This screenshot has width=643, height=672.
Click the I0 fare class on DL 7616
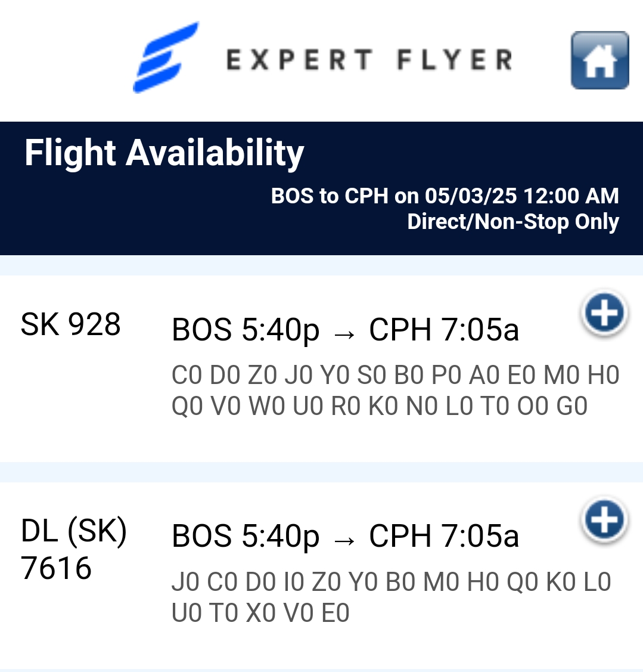294,582
